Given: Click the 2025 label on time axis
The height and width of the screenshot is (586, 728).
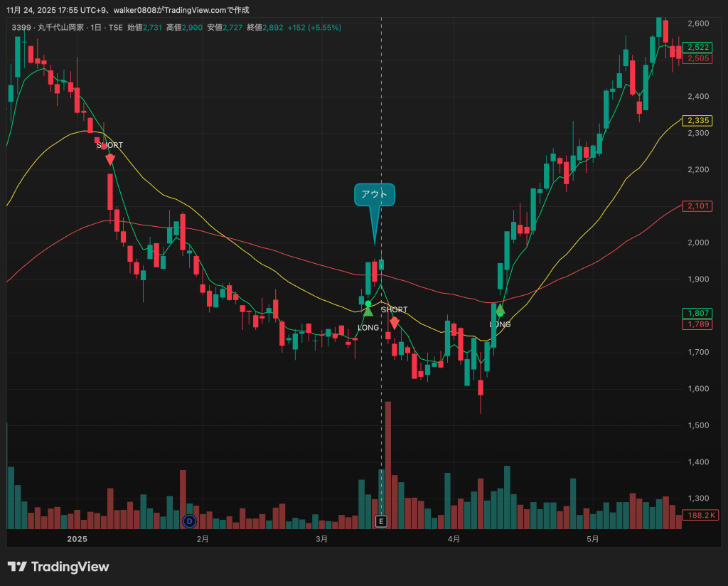Looking at the screenshot, I should tap(77, 539).
